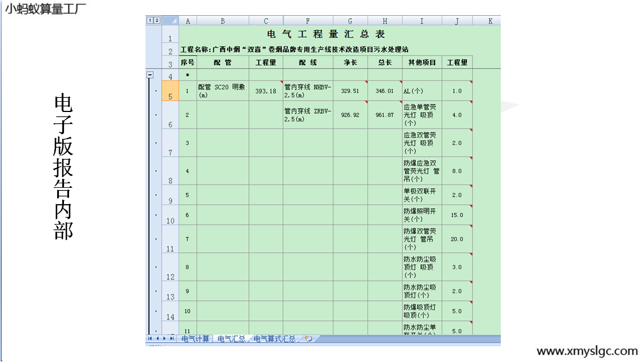Image resolution: width=644 pixels, height=362 pixels.
Task: Go to first sheet with tab navigation arrow
Action: tap(150, 339)
